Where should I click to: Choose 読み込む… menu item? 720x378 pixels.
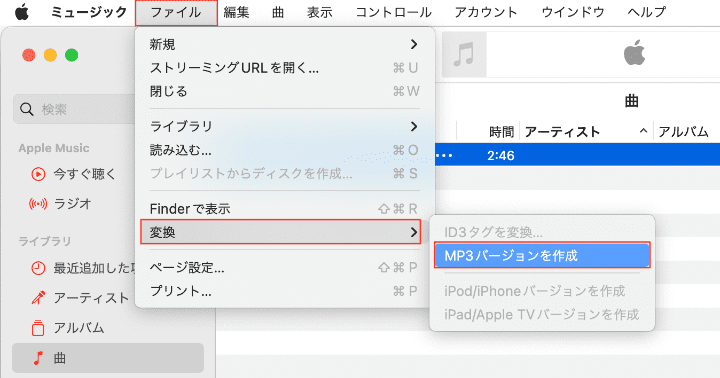point(284,150)
